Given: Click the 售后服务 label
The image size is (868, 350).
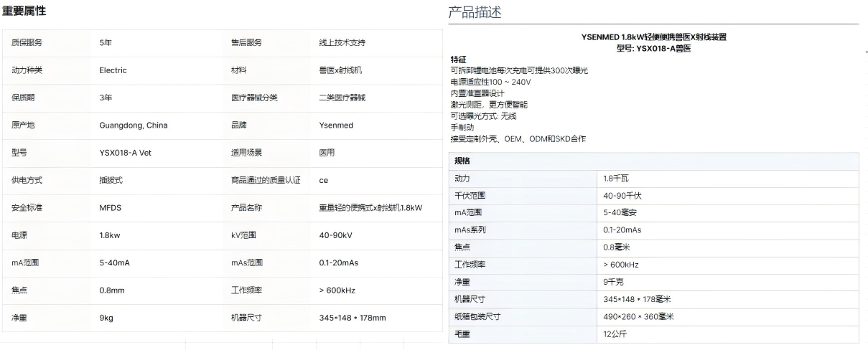Looking at the screenshot, I should 246,43.
